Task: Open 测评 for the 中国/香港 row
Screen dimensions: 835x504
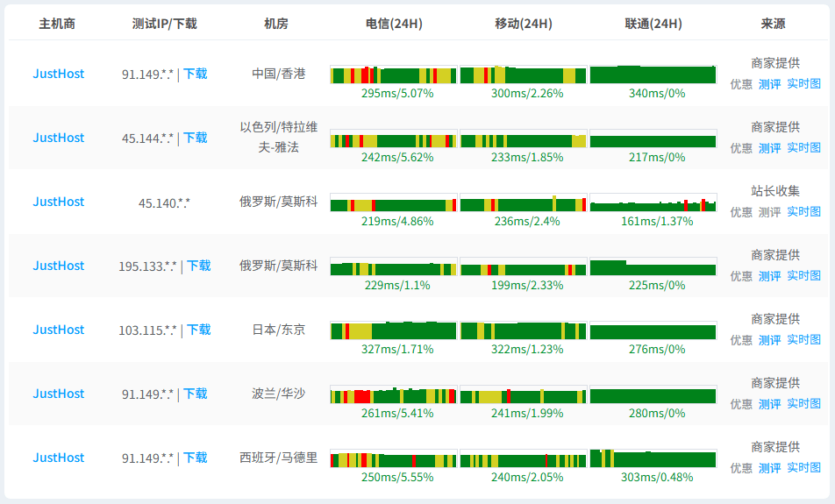Action: (x=769, y=84)
